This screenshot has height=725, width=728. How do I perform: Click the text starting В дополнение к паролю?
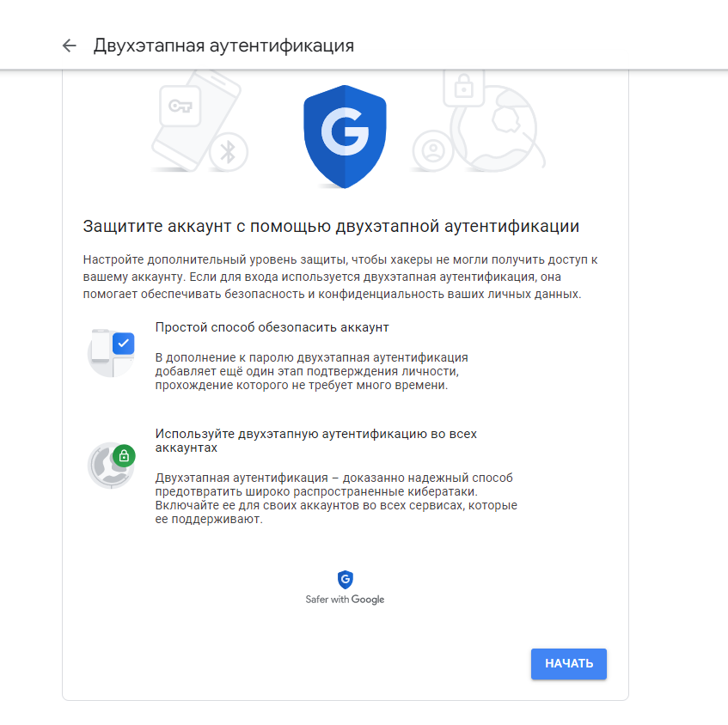coord(311,371)
